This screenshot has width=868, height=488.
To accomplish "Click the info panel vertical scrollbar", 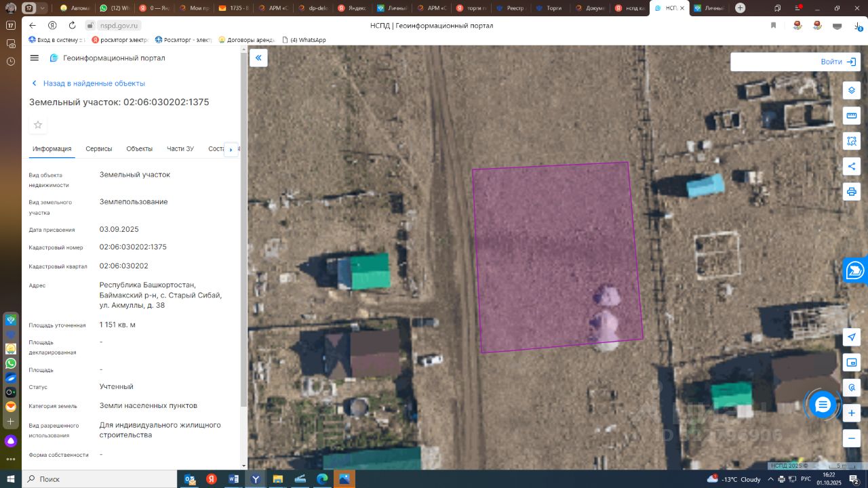I will click(243, 230).
